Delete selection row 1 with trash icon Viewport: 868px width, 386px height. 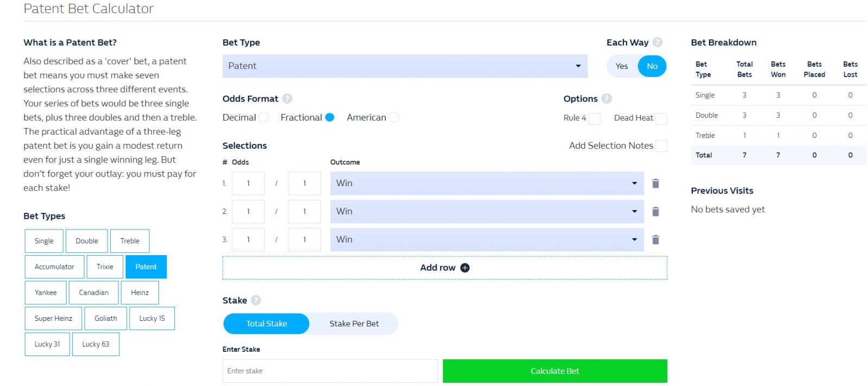pyautogui.click(x=655, y=183)
